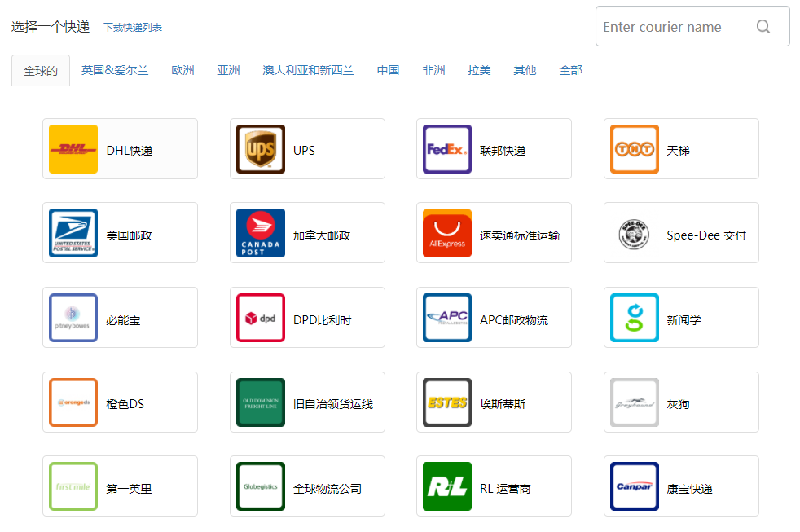The height and width of the screenshot is (532, 800).
Task: Select the RL 运营商 label
Action: click(505, 489)
